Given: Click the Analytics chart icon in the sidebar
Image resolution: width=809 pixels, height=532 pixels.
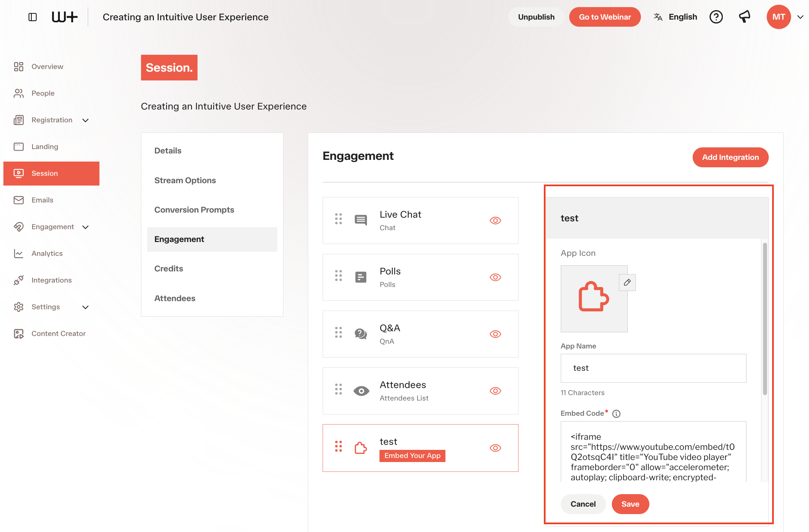Looking at the screenshot, I should coord(18,253).
